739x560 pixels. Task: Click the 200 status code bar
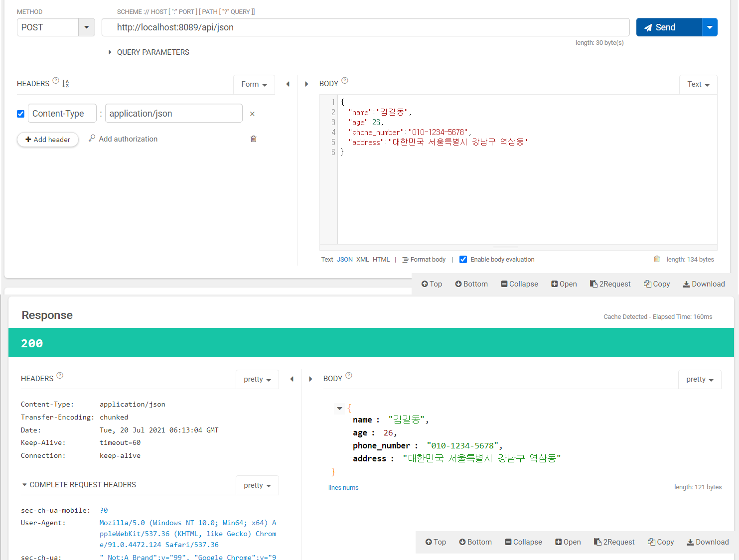(x=371, y=342)
